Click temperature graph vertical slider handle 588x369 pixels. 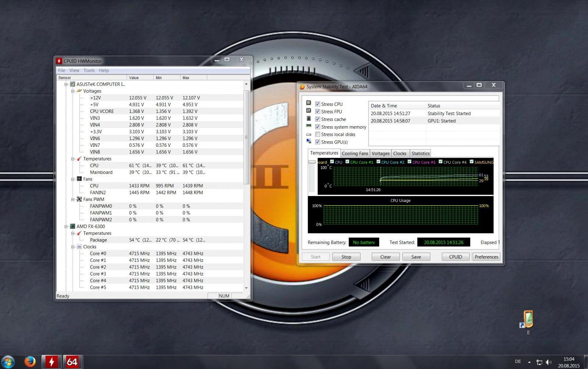point(312,162)
